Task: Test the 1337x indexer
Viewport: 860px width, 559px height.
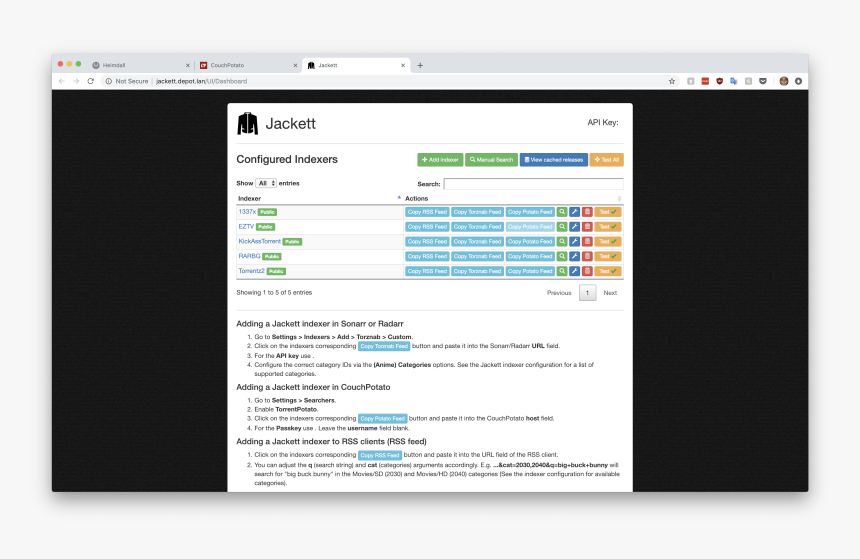Action: (608, 212)
